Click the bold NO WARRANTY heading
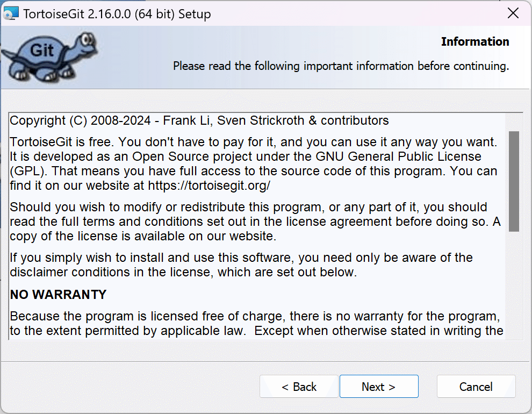 (58, 295)
